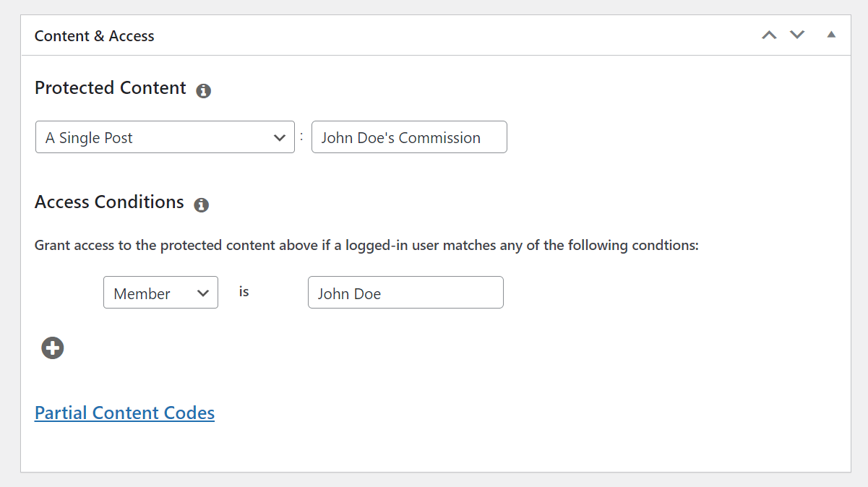Click the Access Conditions heading
Screen dimensions: 868x487
pyautogui.click(x=109, y=202)
